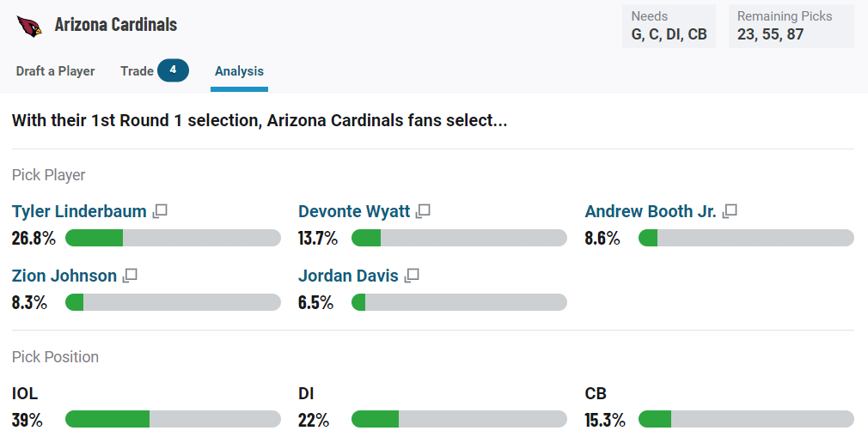Click the Remaining Picks 23, 55, 87 box
Image resolution: width=868 pixels, height=443 pixels.
(791, 27)
